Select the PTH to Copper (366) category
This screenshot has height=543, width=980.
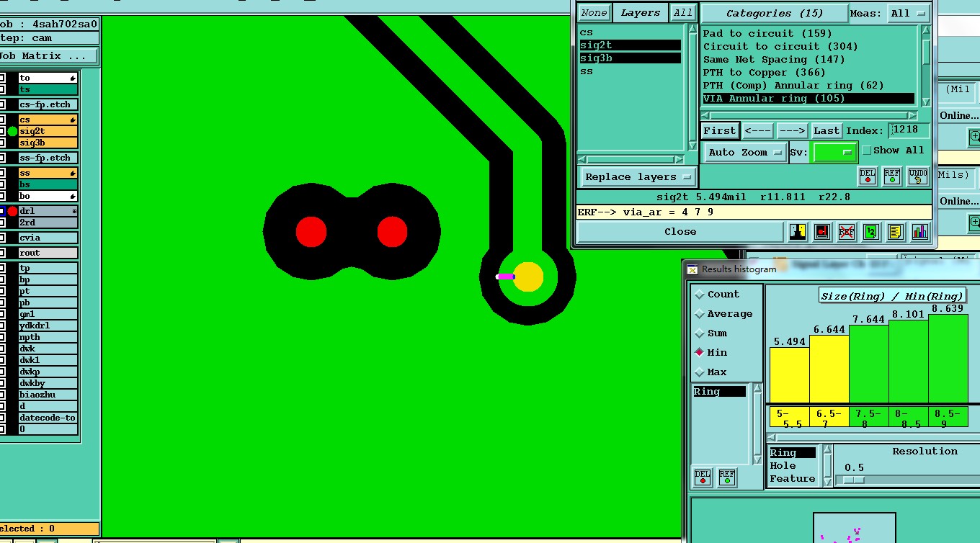point(808,72)
